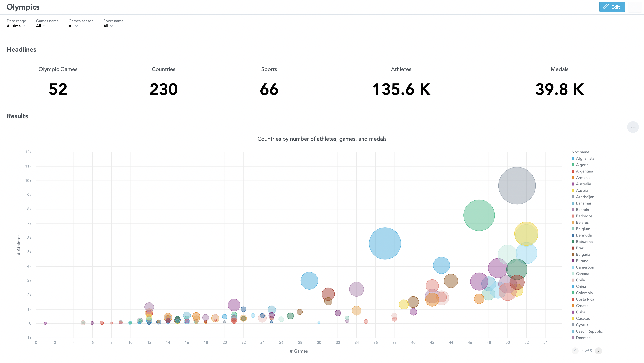Toggle Canada legend entry
Screen dimensions: 644x363
pyautogui.click(x=582, y=274)
